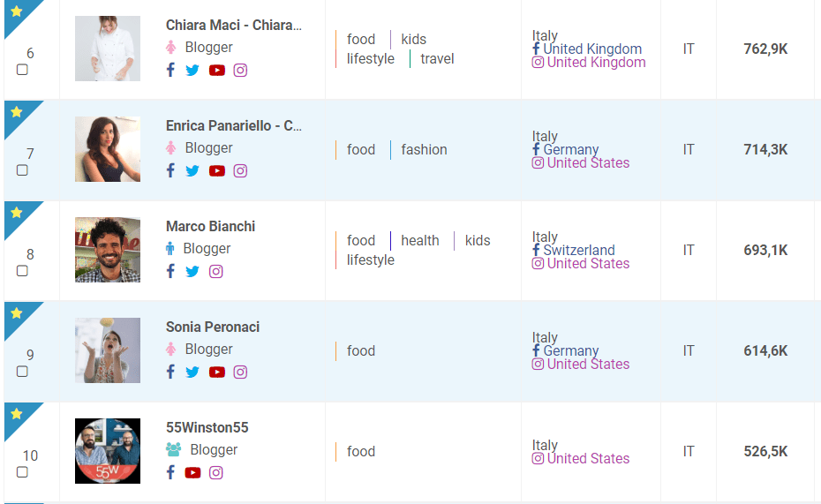
Task: Open Sonia Peronaci's YouTube icon
Action: coord(217,372)
